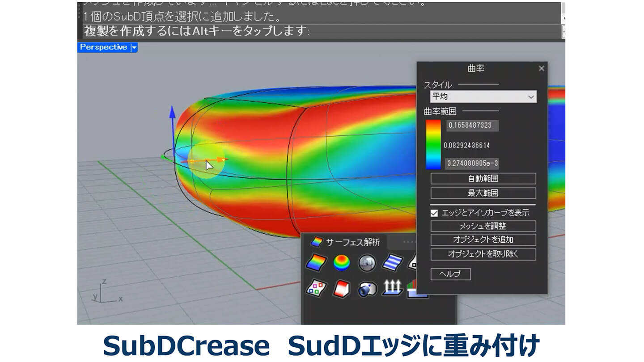Open the chrome sphere Environment Map icon
This screenshot has height=362, width=644.
(x=367, y=263)
